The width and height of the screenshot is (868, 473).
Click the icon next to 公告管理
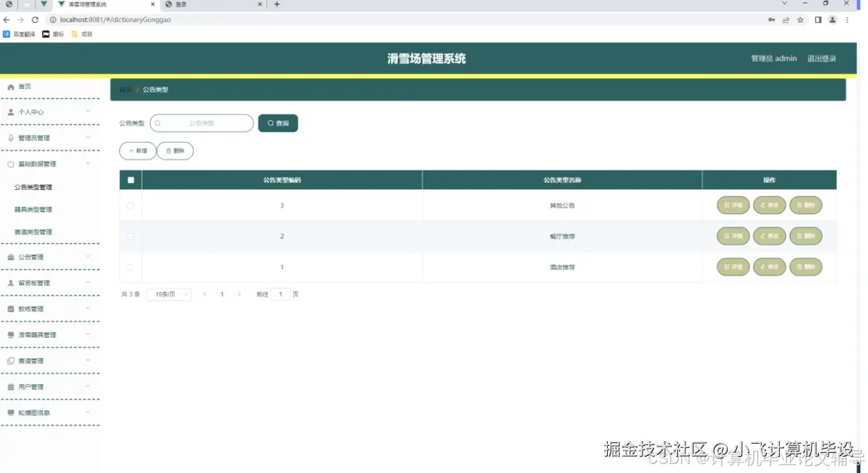11,257
